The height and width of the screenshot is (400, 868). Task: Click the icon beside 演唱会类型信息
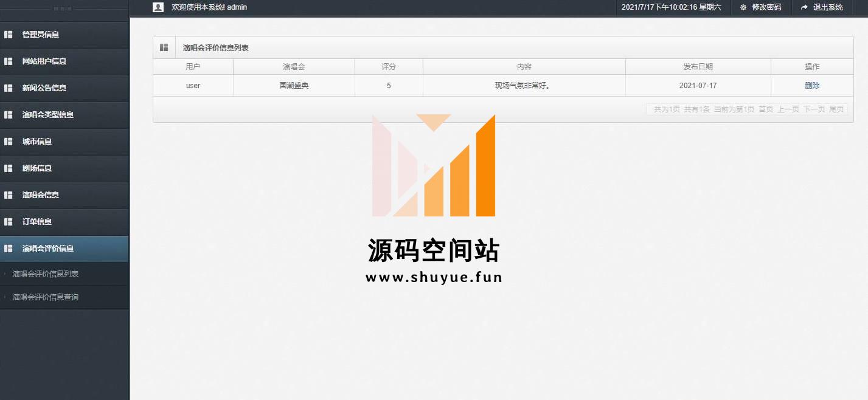point(9,115)
